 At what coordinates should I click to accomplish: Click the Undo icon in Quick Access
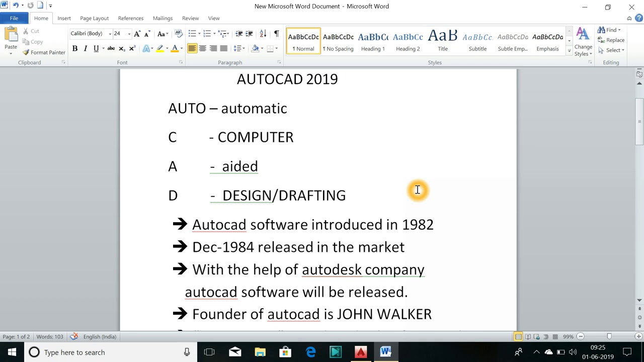click(x=15, y=6)
